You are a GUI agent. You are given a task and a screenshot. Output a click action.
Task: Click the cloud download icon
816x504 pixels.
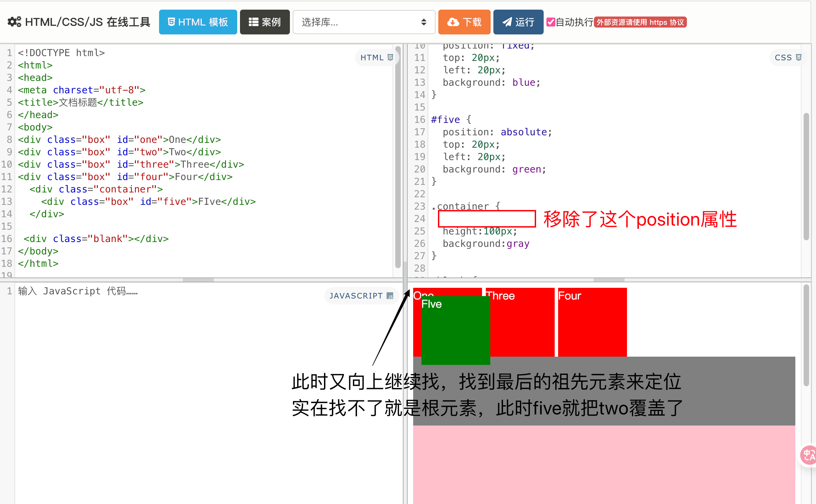[x=453, y=22]
